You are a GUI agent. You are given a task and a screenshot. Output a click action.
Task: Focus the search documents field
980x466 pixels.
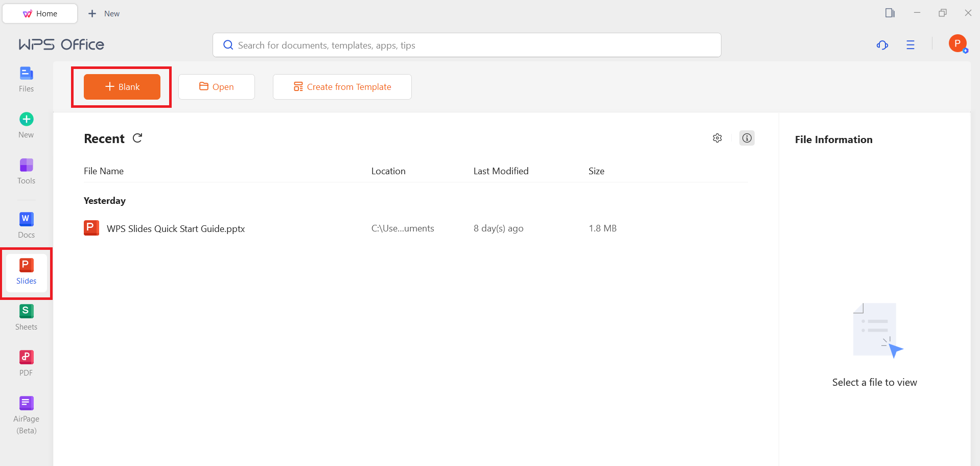467,45
